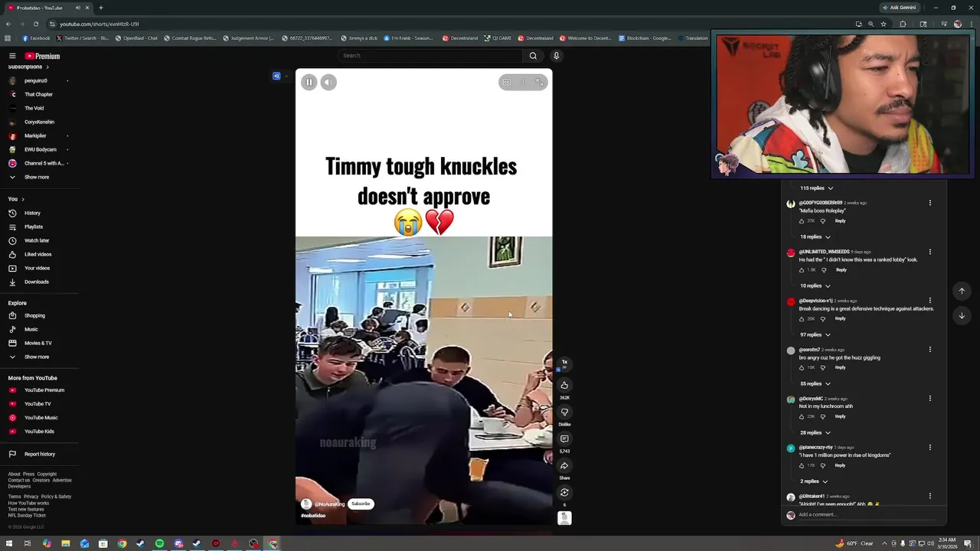
Task: Open the Short's comments icon
Action: tap(564, 439)
